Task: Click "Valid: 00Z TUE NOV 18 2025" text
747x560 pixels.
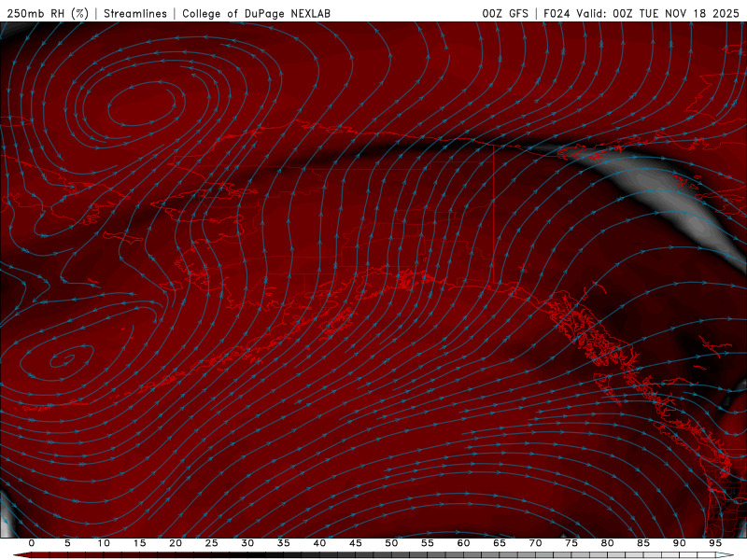Action: pos(658,13)
